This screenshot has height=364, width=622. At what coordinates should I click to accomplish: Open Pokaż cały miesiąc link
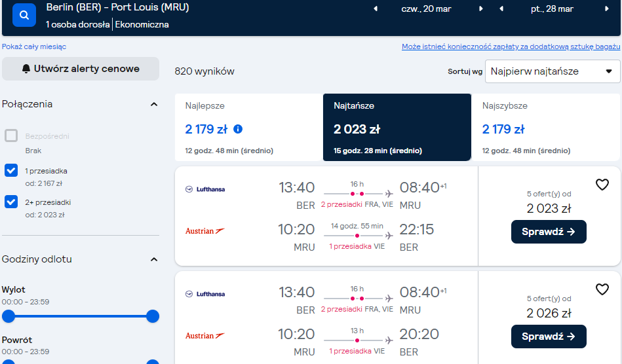34,46
